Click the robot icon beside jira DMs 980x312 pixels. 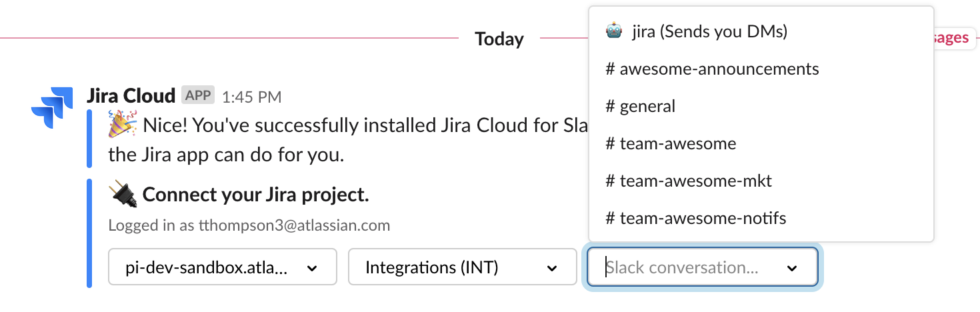click(x=614, y=31)
